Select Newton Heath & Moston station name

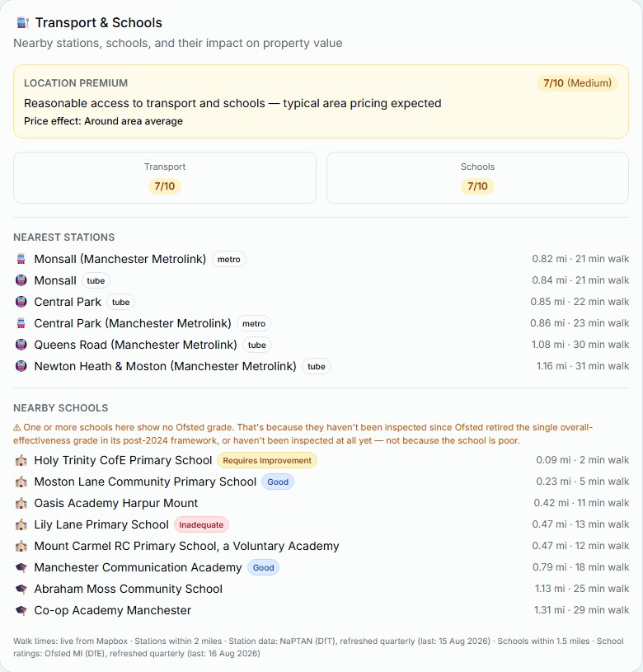pos(165,366)
